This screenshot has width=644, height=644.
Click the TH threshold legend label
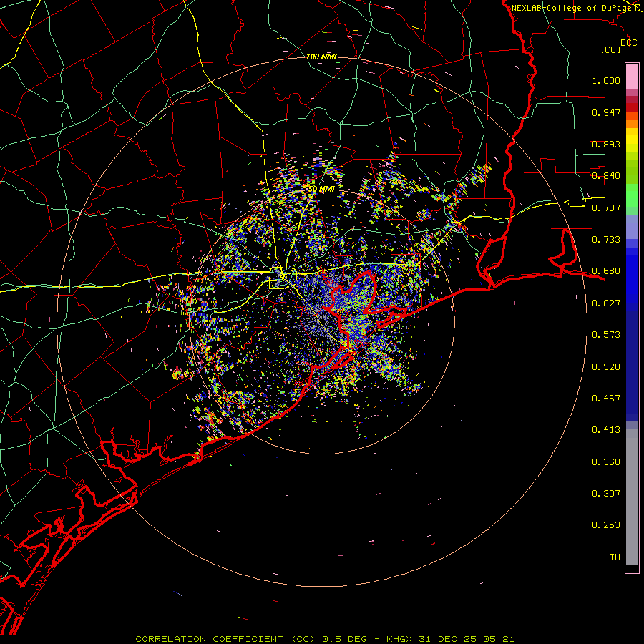(x=615, y=557)
